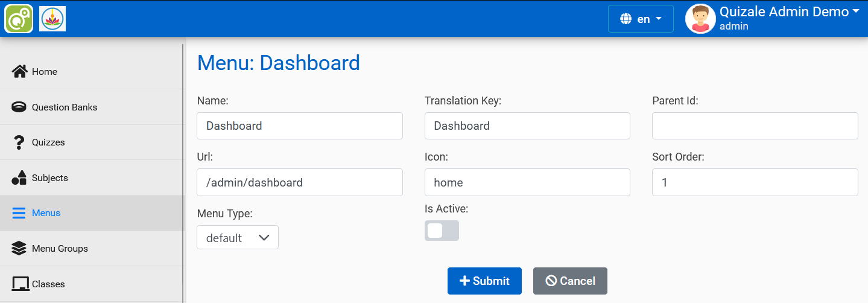Click the Question Banks ring icon

[x=19, y=107]
